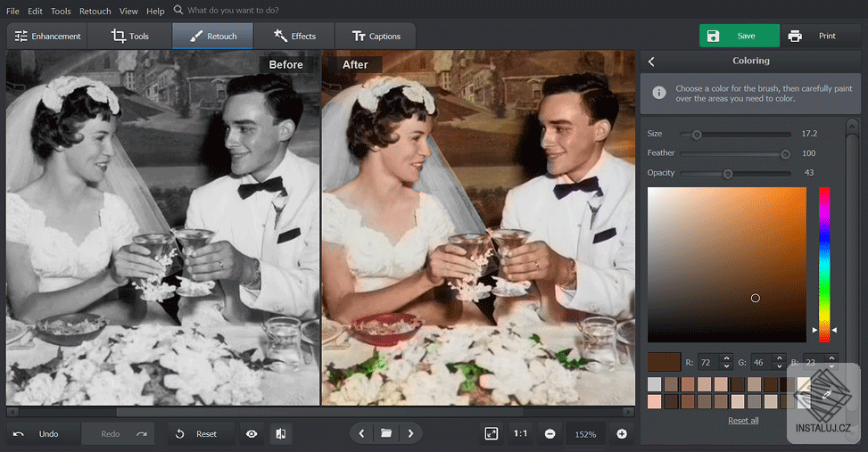Open the Retouch menu in menu bar

95,11
